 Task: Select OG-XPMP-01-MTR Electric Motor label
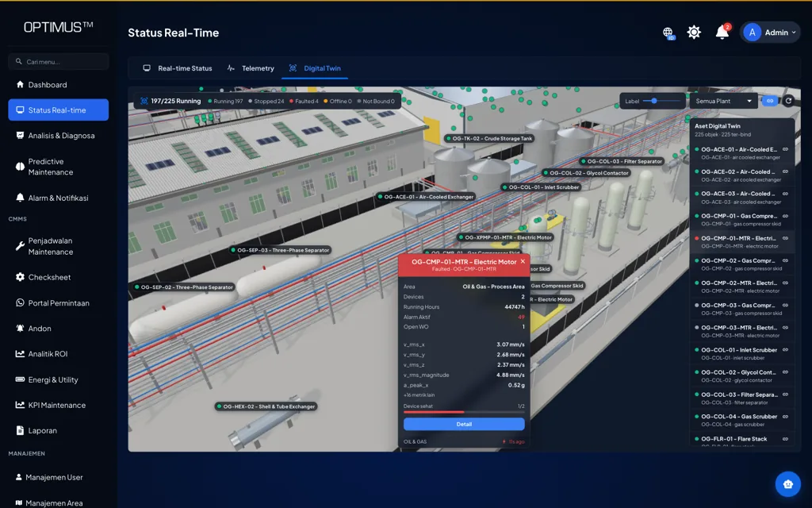505,237
